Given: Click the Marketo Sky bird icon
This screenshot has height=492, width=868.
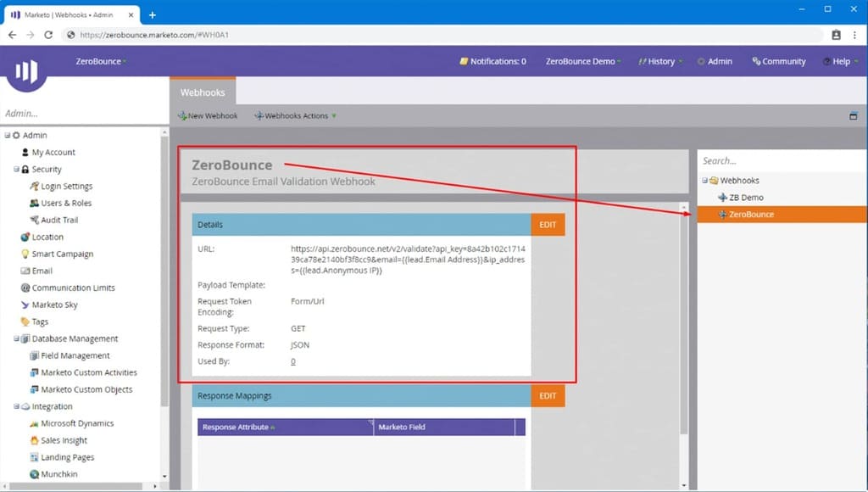Looking at the screenshot, I should [x=25, y=305].
